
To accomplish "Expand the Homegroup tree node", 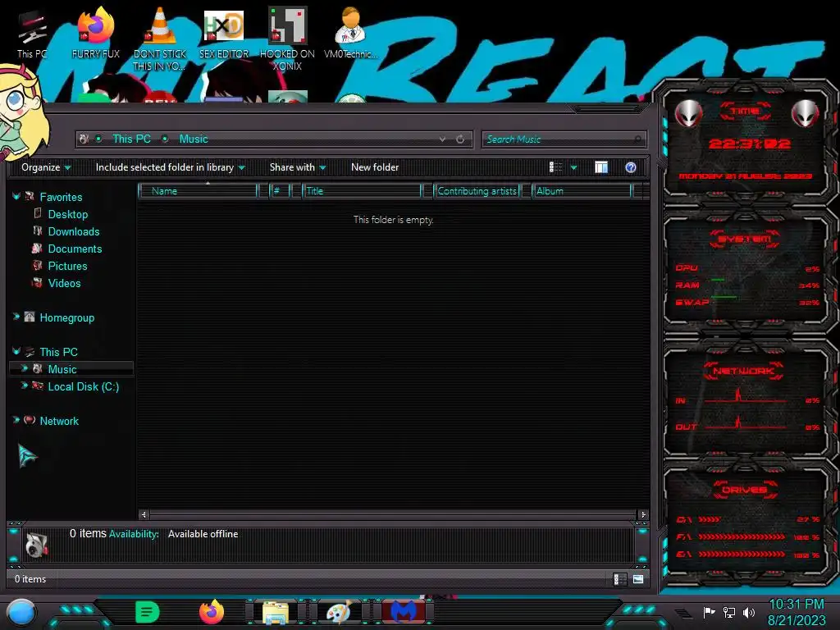I will 16,317.
